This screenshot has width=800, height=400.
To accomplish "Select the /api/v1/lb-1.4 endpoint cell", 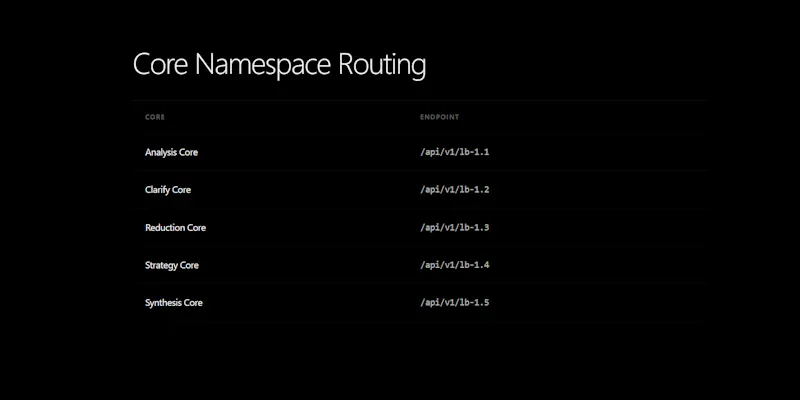I will click(x=455, y=265).
